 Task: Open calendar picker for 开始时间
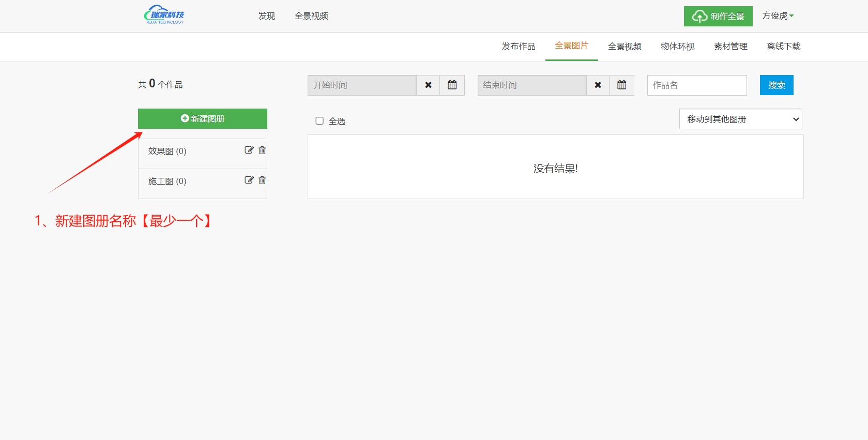(452, 85)
